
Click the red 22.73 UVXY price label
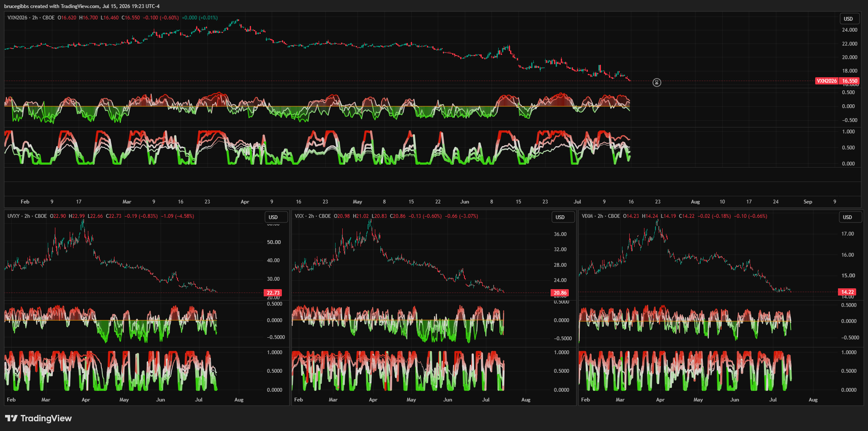[x=273, y=293]
